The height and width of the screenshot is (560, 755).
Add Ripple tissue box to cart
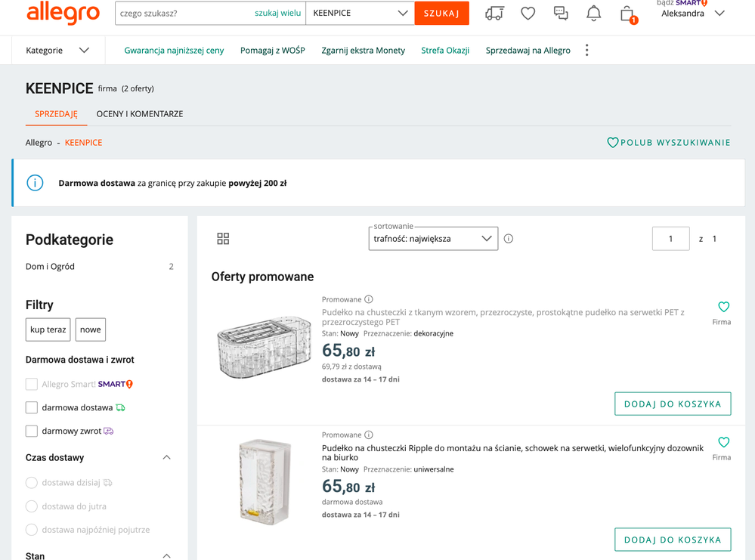pos(673,540)
